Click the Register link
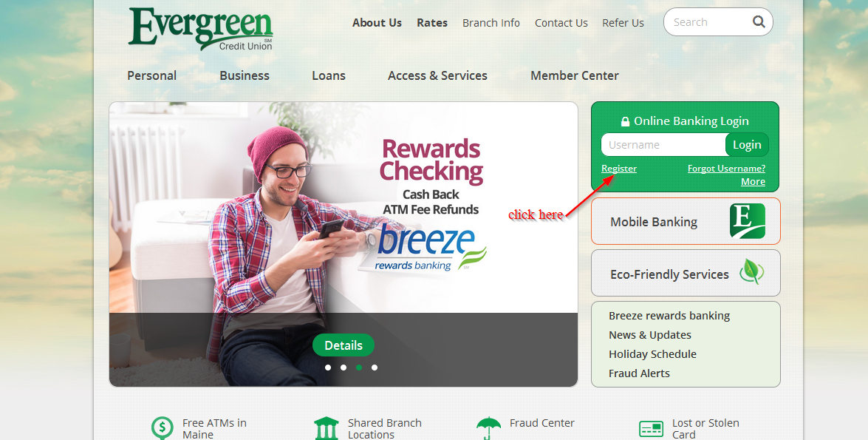Screen dimensions: 868x440 click(x=619, y=169)
